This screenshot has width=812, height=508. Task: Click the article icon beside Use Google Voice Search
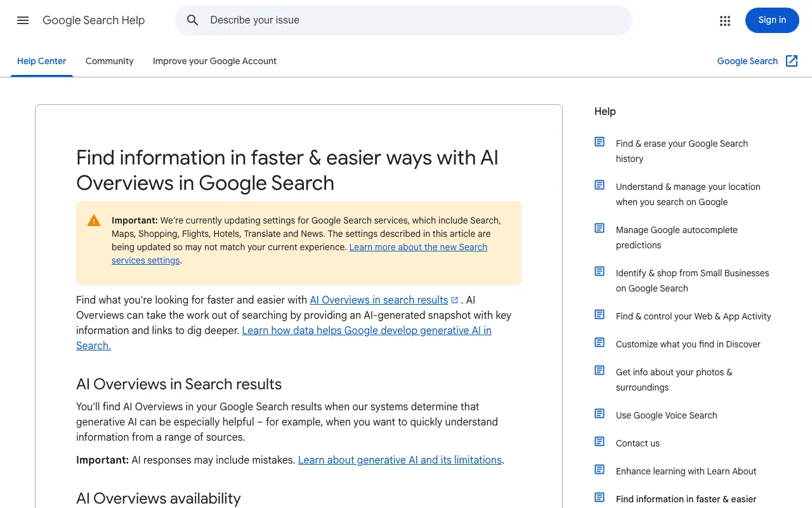point(599,413)
